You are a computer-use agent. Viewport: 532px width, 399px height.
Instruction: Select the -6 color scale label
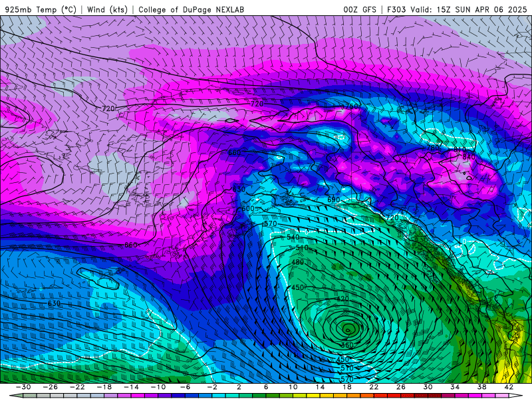point(186,387)
